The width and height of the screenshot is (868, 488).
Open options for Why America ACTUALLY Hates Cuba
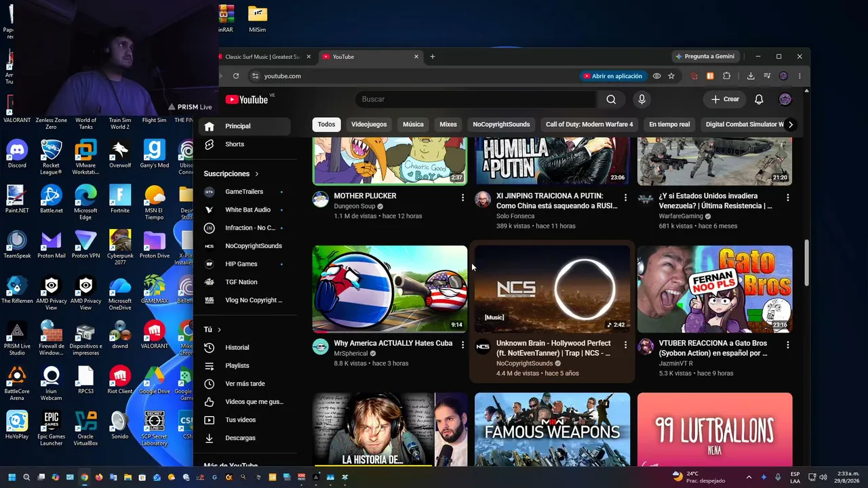pos(462,345)
